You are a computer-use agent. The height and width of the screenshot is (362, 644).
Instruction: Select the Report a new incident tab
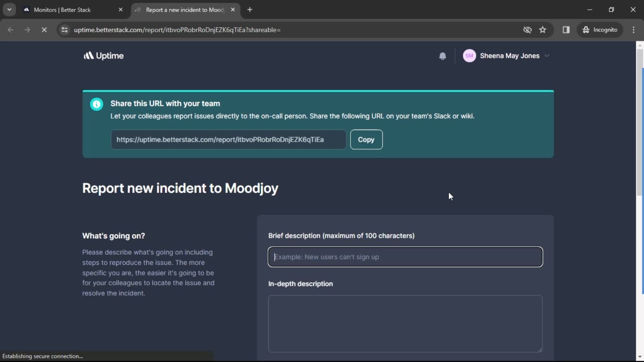pos(184,10)
